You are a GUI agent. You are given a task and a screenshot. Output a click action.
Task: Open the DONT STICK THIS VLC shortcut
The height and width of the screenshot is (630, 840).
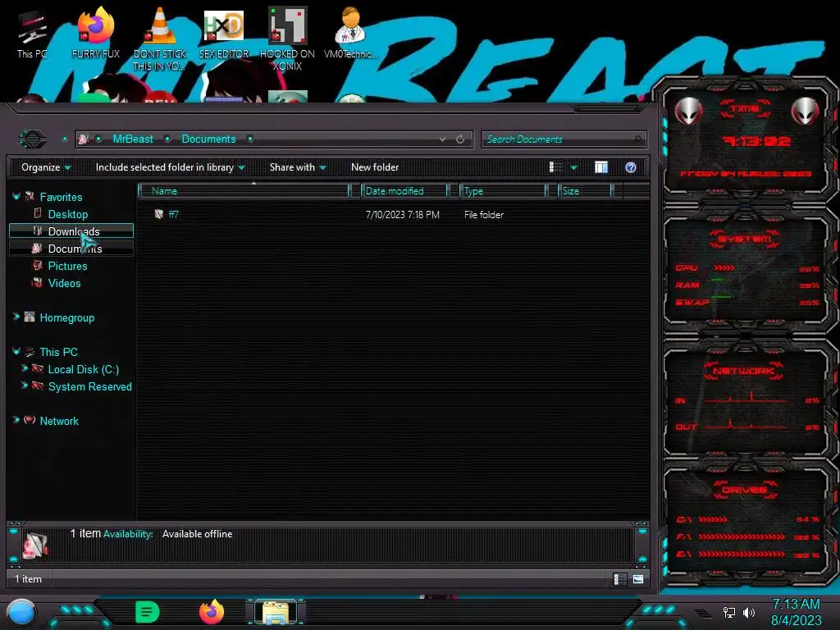click(160, 39)
